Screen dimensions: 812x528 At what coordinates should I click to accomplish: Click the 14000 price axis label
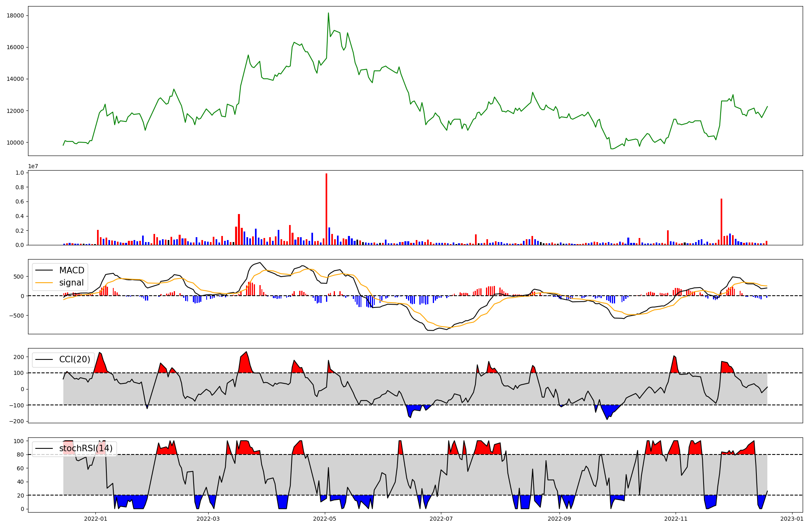15,79
